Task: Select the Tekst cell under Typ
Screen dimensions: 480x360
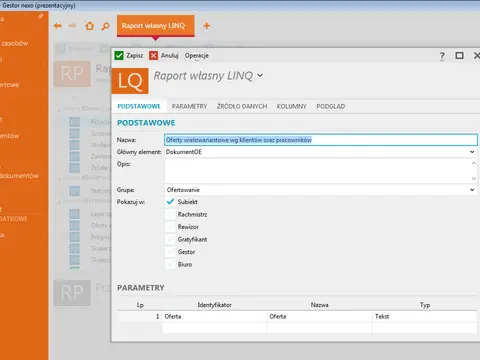Action: click(425, 316)
